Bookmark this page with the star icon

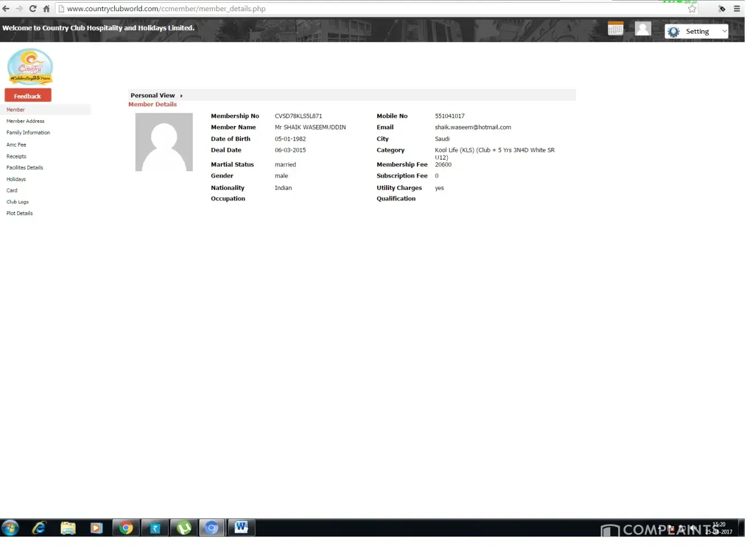coord(692,9)
